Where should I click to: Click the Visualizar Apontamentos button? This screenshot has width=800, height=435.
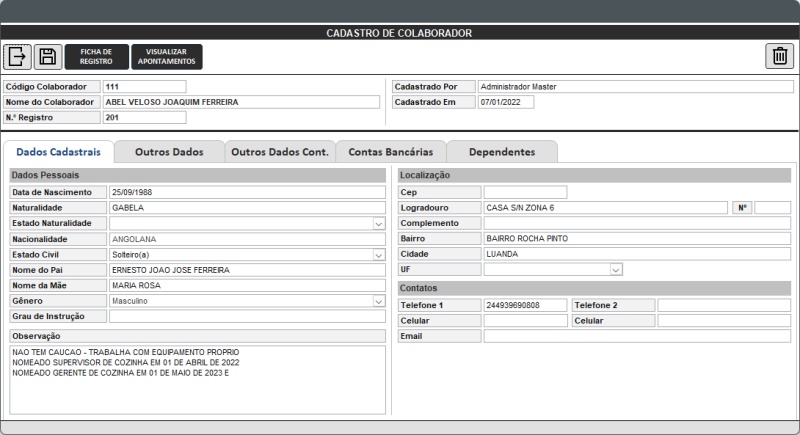[166, 57]
